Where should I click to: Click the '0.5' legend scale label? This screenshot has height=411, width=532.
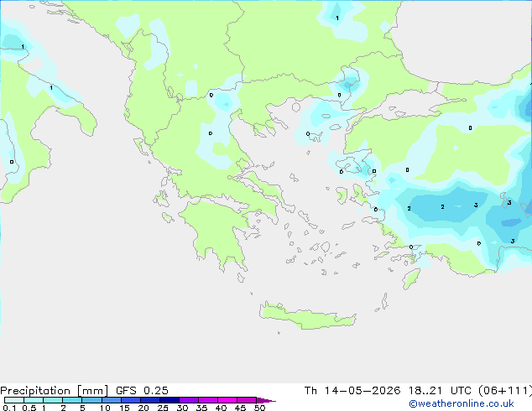[x=29, y=408]
